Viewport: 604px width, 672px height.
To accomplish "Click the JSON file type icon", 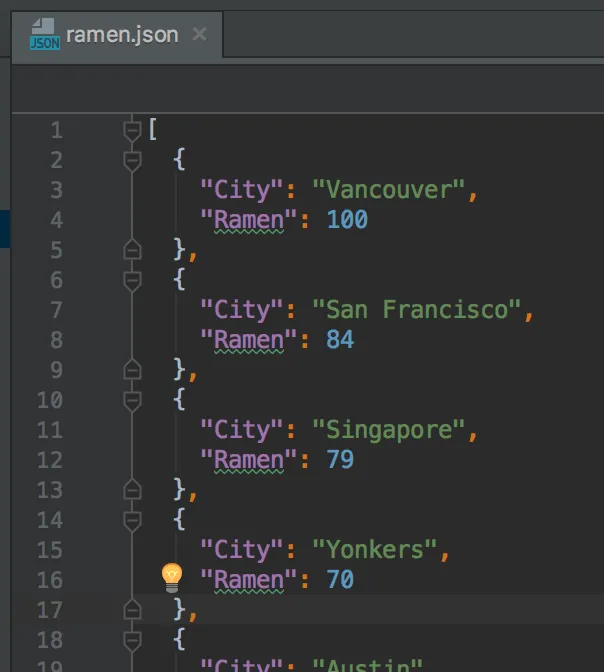I will point(45,34).
